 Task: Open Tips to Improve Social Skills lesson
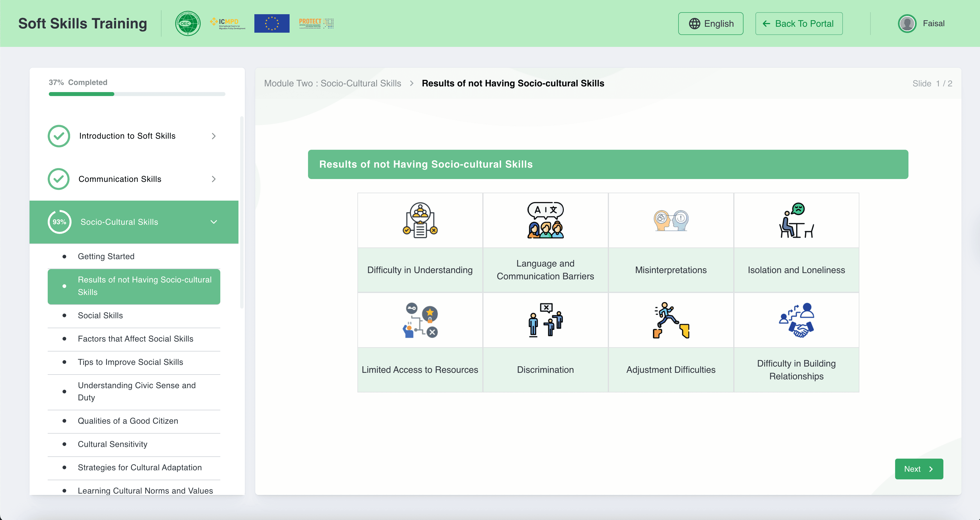[x=134, y=362]
